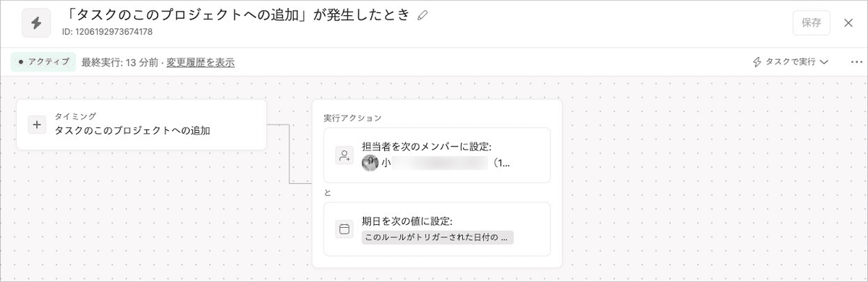Click the rule ID text
Viewport: 868px width, 282px height.
pyautogui.click(x=109, y=32)
